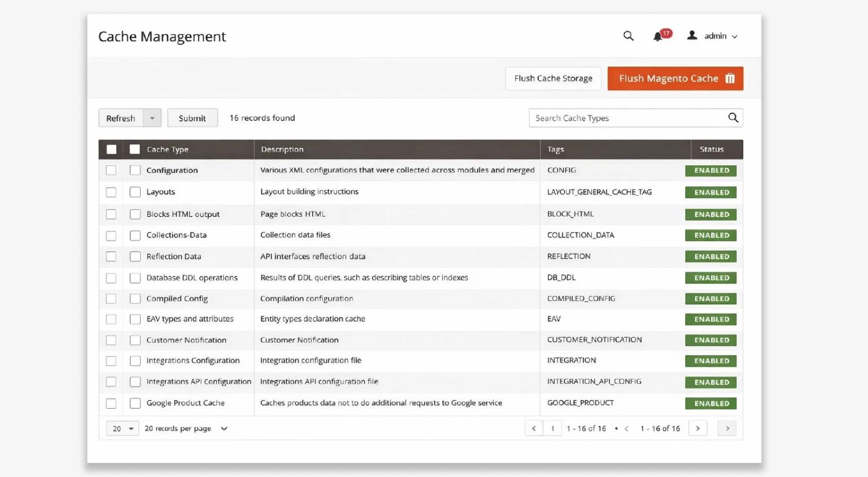Focus the Search Cache Types input field
The image size is (868, 477).
tap(628, 118)
